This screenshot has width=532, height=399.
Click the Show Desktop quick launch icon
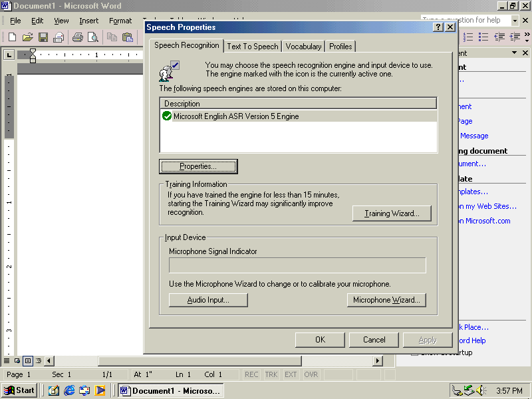(x=54, y=390)
